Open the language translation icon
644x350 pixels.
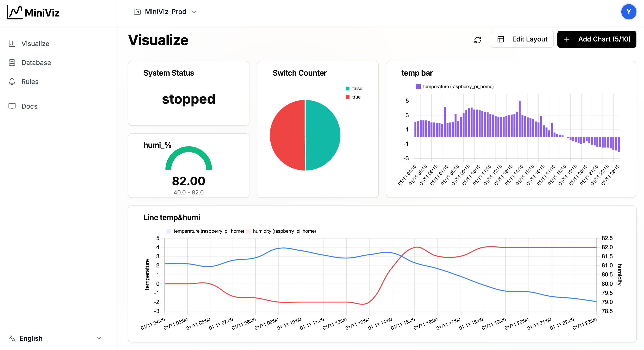(12, 338)
